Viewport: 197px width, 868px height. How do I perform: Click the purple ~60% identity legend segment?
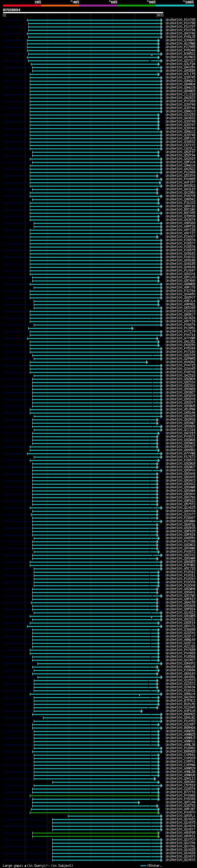[98, 6]
